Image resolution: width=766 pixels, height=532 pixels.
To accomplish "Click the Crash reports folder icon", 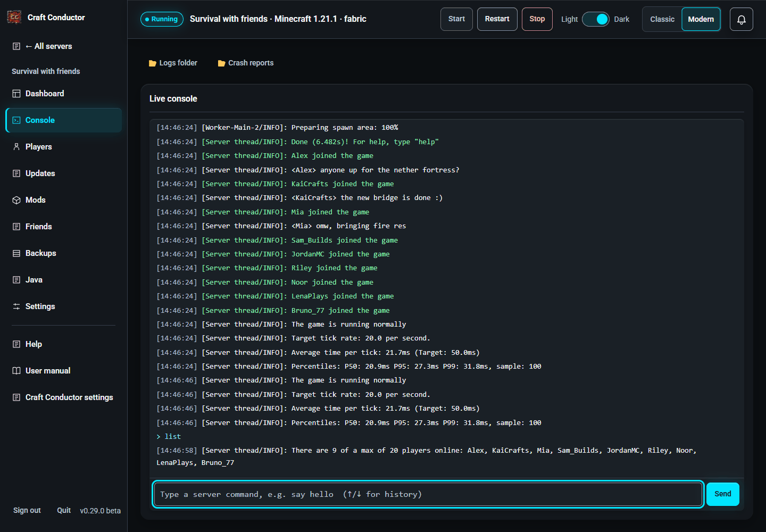I will (222, 63).
